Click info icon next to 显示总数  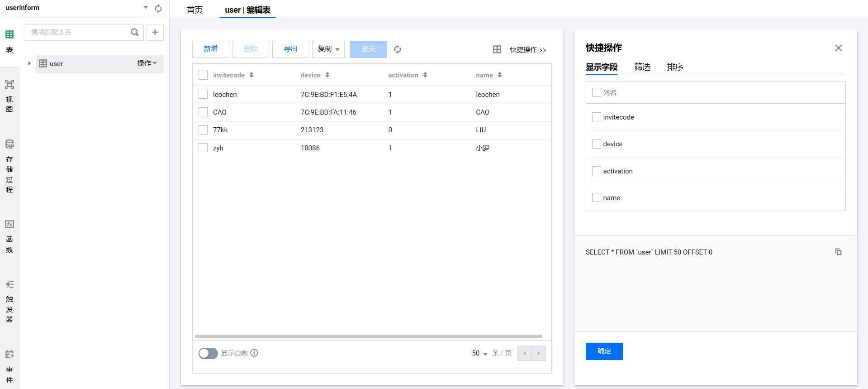[254, 353]
